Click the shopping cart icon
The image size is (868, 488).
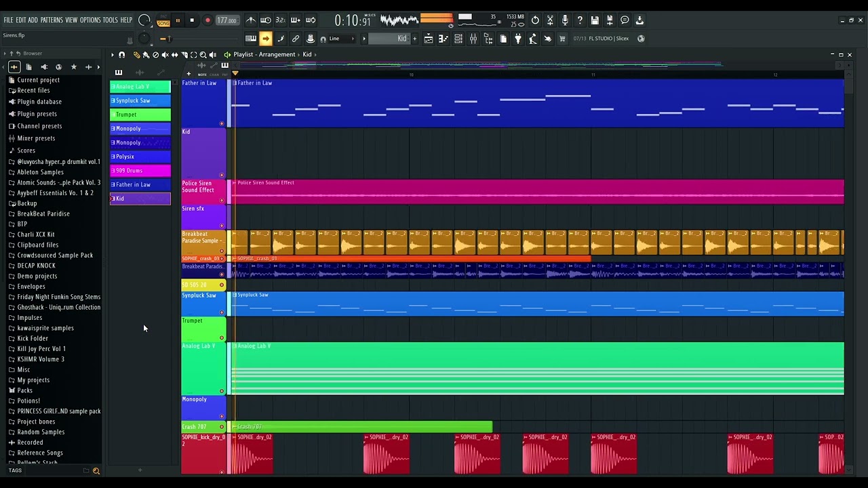(x=562, y=39)
